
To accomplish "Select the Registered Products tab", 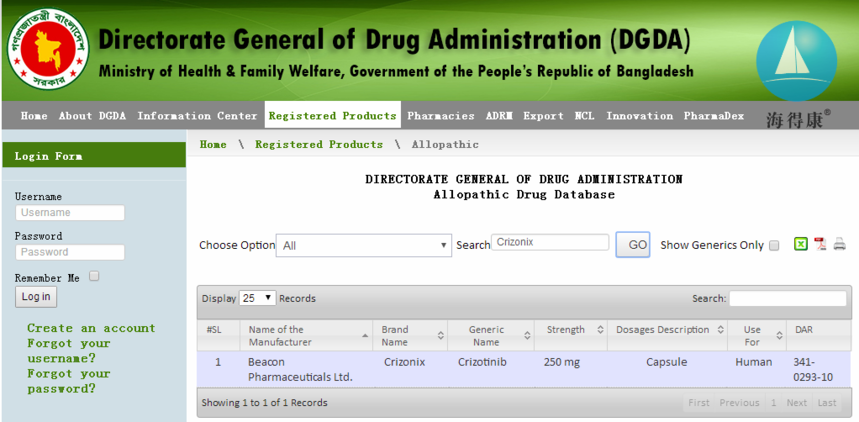I will coord(333,116).
